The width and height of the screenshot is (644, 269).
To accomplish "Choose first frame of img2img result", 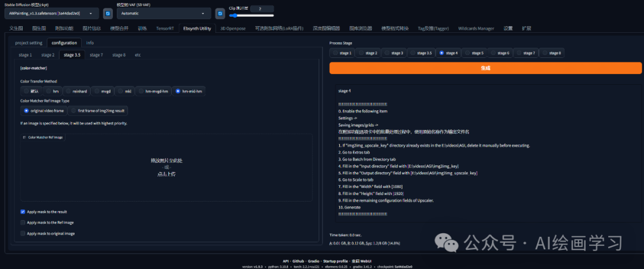I will click(x=98, y=111).
